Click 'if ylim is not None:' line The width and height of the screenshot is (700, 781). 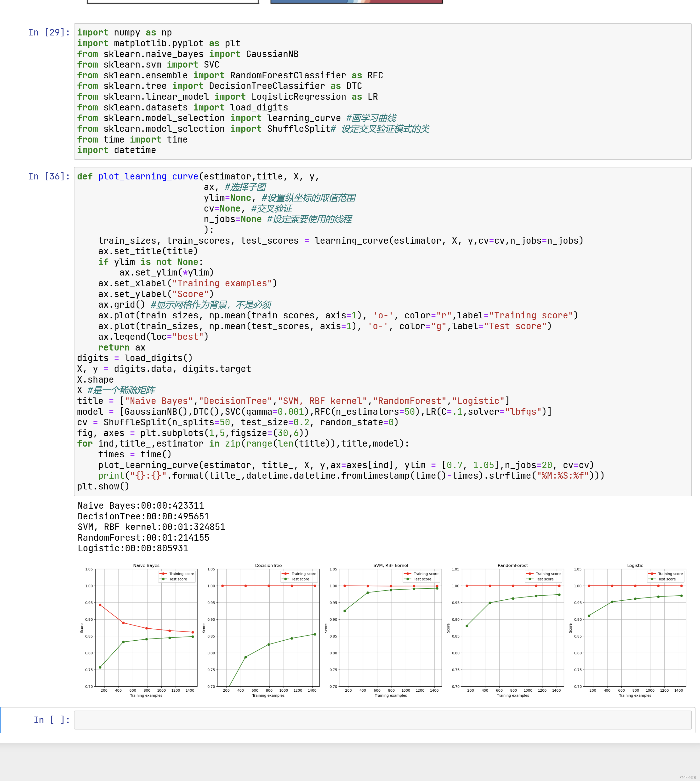(150, 262)
